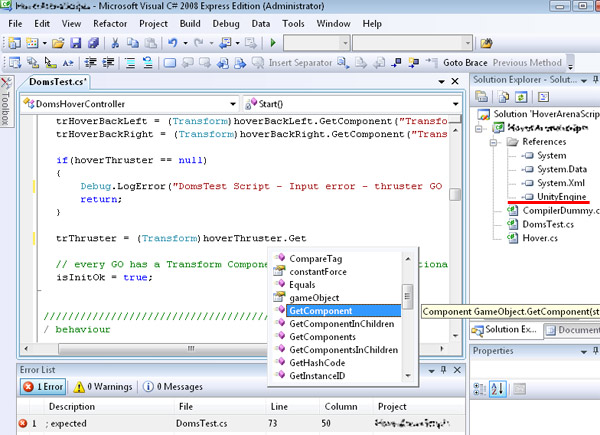Toggle the 0 Messages filter button
The image size is (600, 435).
click(x=173, y=387)
